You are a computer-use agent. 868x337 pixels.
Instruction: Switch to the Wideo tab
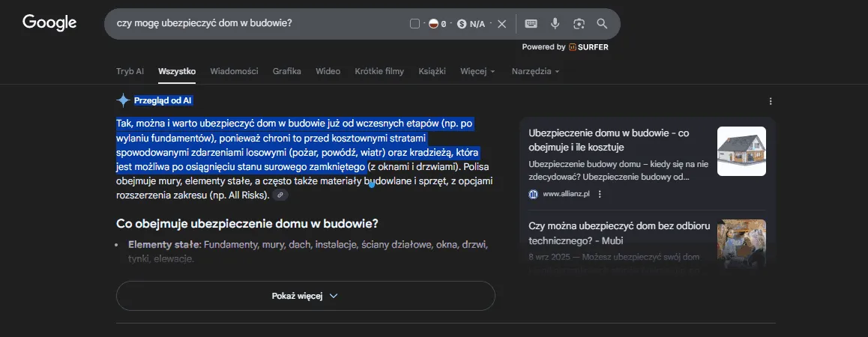point(328,71)
